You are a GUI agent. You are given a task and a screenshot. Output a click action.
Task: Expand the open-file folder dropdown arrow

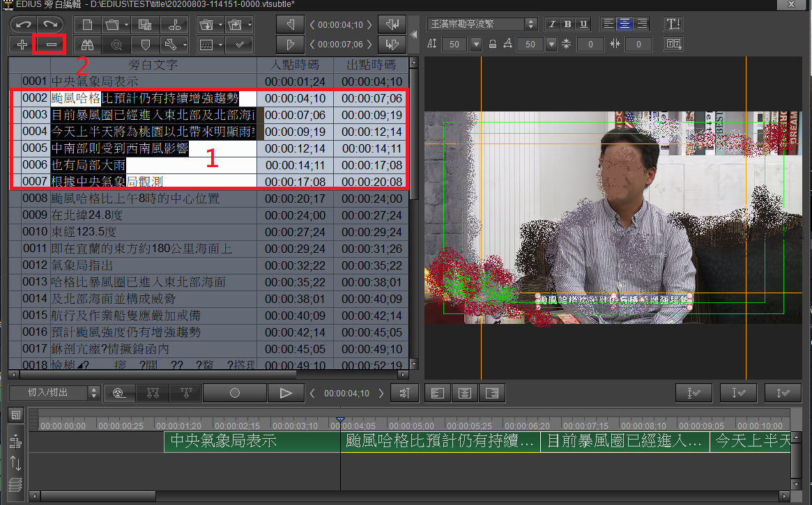[x=126, y=24]
